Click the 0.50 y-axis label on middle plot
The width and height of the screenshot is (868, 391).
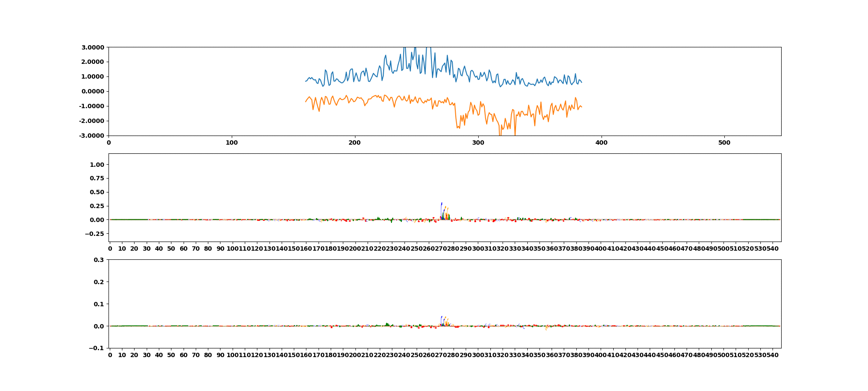click(x=97, y=192)
